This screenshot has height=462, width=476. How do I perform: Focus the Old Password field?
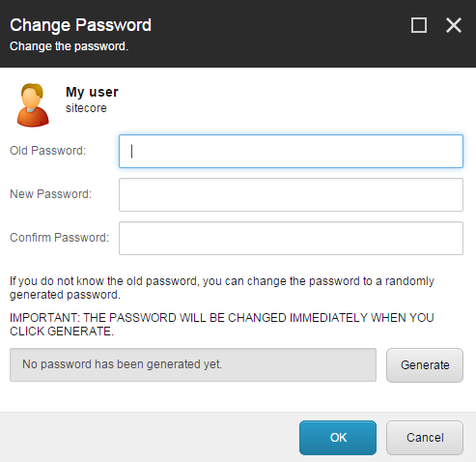point(291,152)
